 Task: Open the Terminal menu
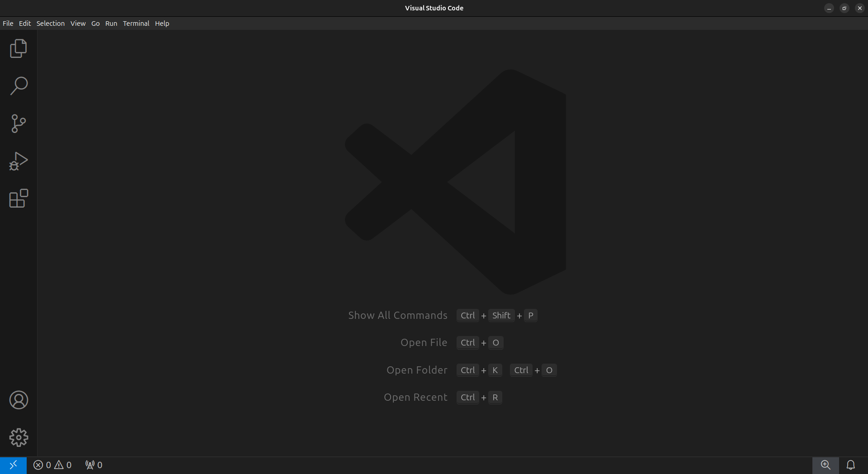(136, 24)
